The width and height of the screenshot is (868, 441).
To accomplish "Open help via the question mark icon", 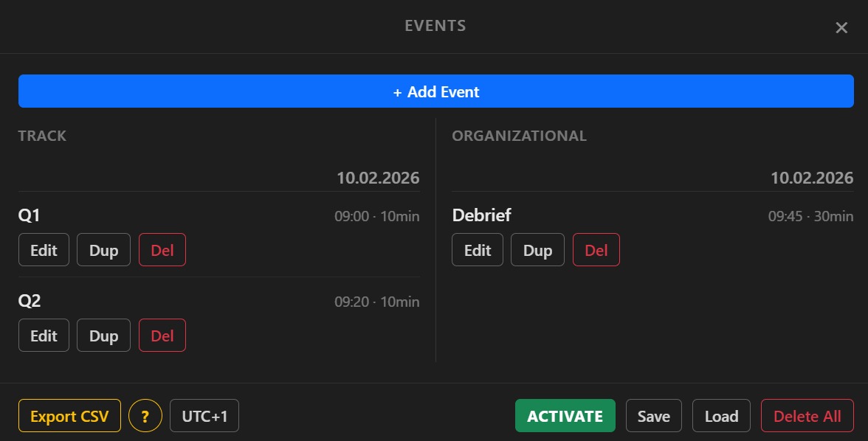I will [145, 415].
